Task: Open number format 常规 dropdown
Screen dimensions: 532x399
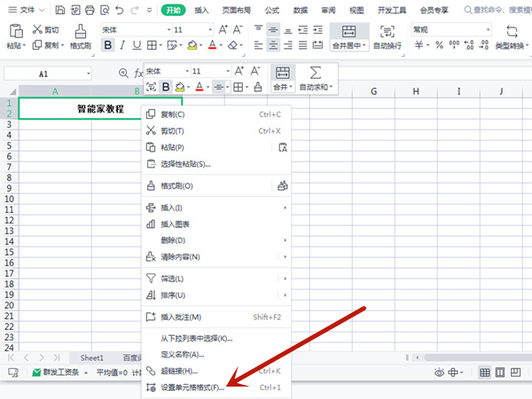Action: 488,30
